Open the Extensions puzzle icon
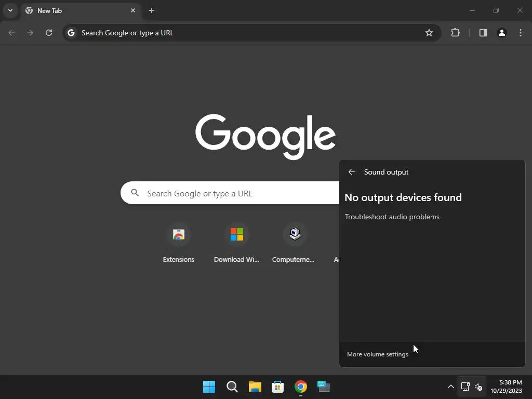This screenshot has height=399, width=532. [x=455, y=33]
